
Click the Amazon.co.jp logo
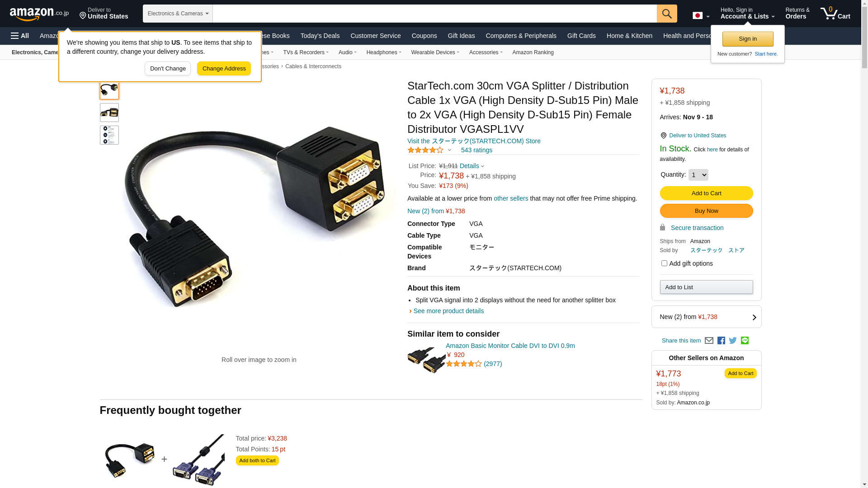click(x=39, y=14)
